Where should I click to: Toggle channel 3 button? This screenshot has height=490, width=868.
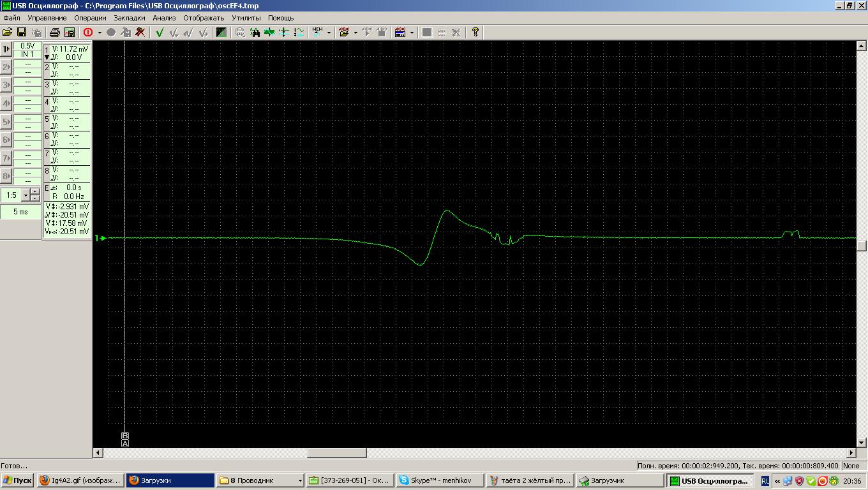pos(6,85)
